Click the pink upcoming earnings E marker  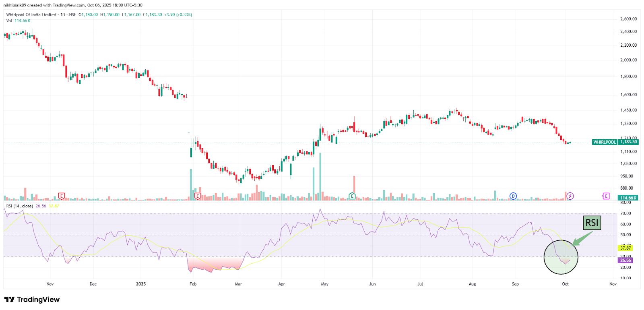tap(606, 196)
